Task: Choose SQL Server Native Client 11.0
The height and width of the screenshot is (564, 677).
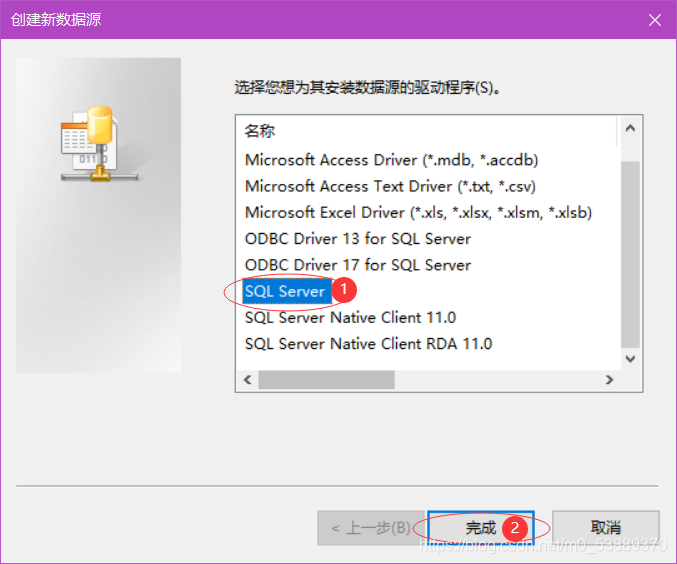Action: pos(350,318)
